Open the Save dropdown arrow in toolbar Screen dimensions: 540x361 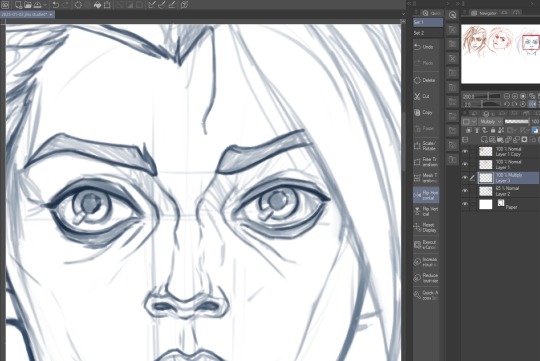click(x=45, y=5)
